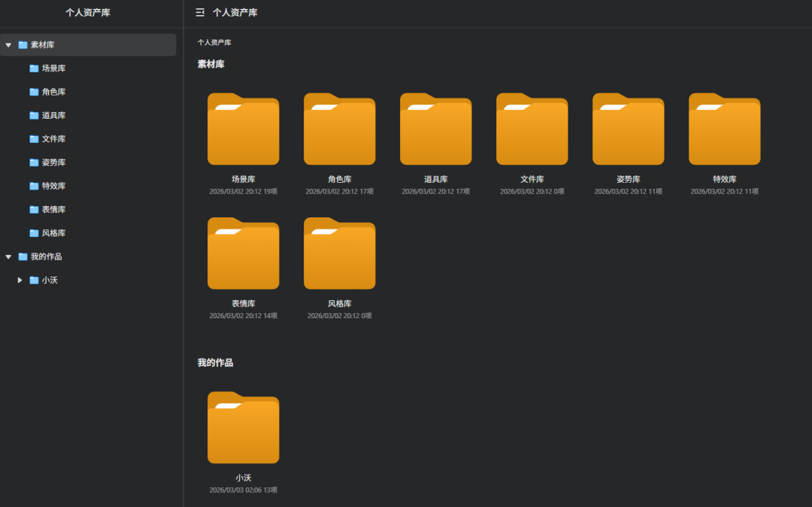Click the 个人资产库 title atop the sidebar
The width and height of the screenshot is (812, 507).
point(88,13)
